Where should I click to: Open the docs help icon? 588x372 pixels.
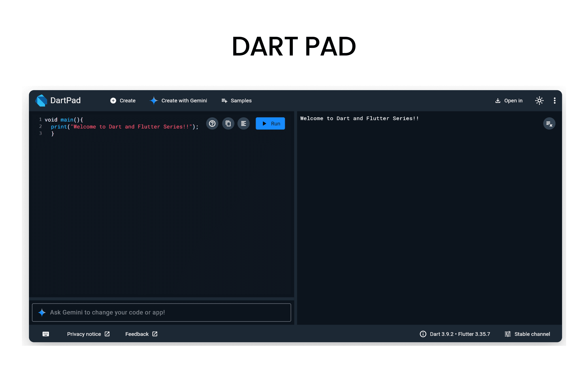point(212,123)
